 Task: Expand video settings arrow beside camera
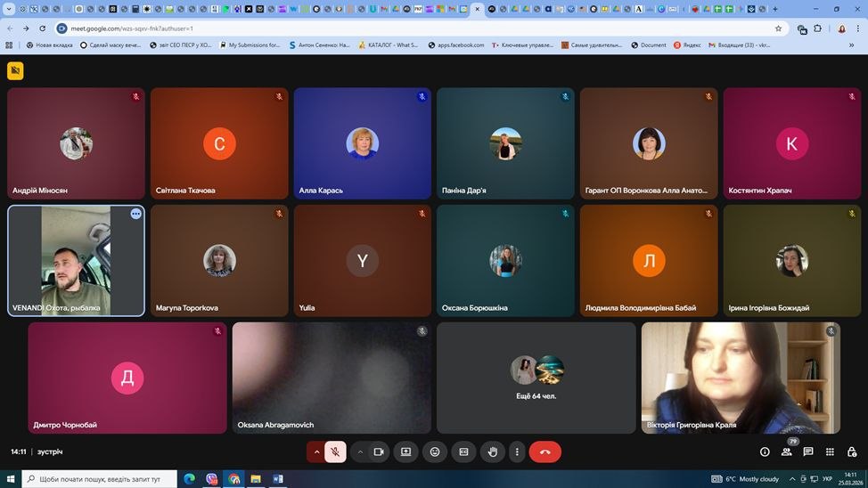pyautogui.click(x=360, y=451)
